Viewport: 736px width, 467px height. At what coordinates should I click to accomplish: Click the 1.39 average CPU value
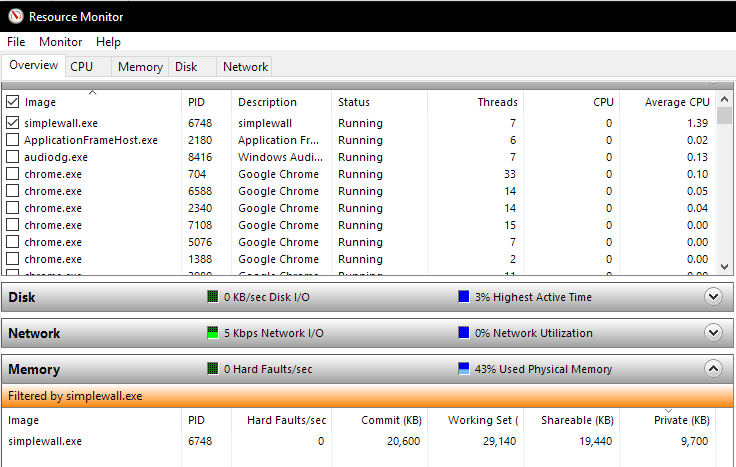(698, 123)
